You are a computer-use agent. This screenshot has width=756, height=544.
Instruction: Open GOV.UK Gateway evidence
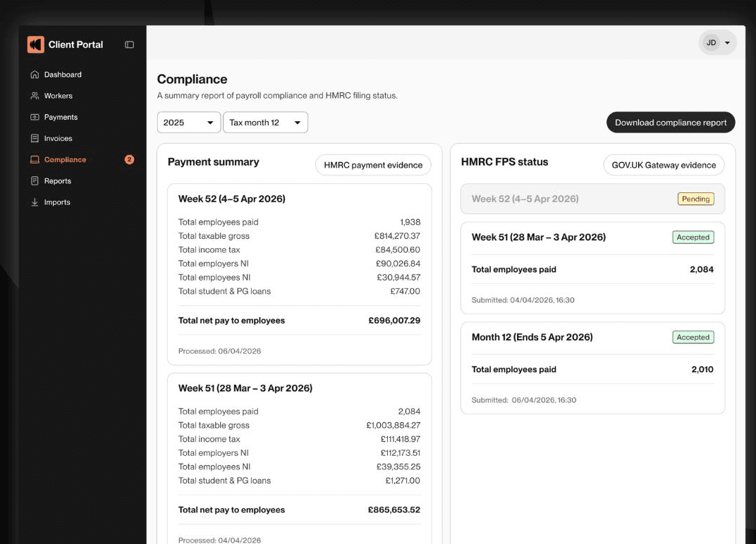(x=664, y=165)
